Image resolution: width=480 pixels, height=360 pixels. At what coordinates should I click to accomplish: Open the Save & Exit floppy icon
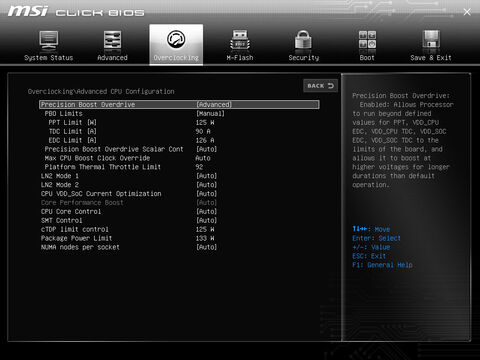[431, 40]
